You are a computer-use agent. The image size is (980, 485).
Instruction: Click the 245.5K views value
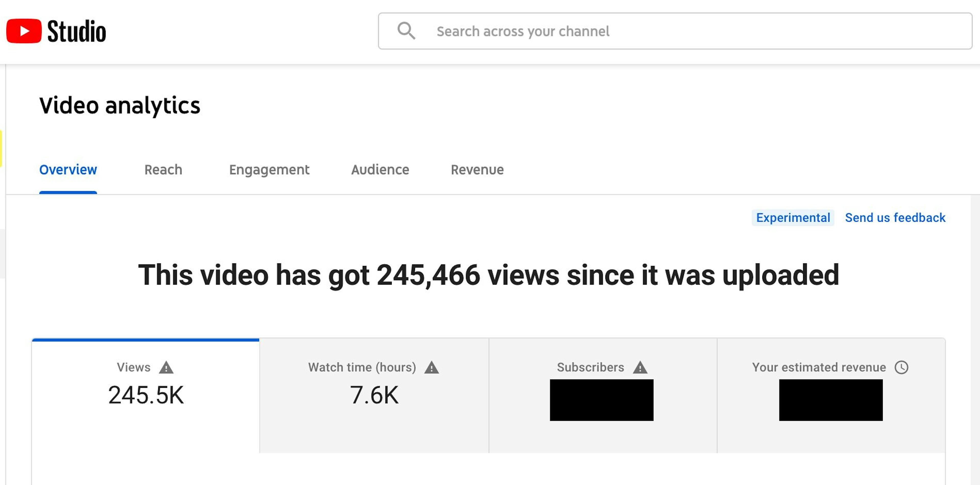(x=146, y=395)
